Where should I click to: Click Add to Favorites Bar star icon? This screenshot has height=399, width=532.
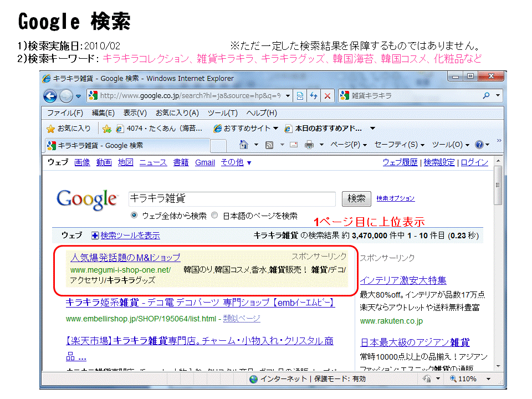pos(106,129)
